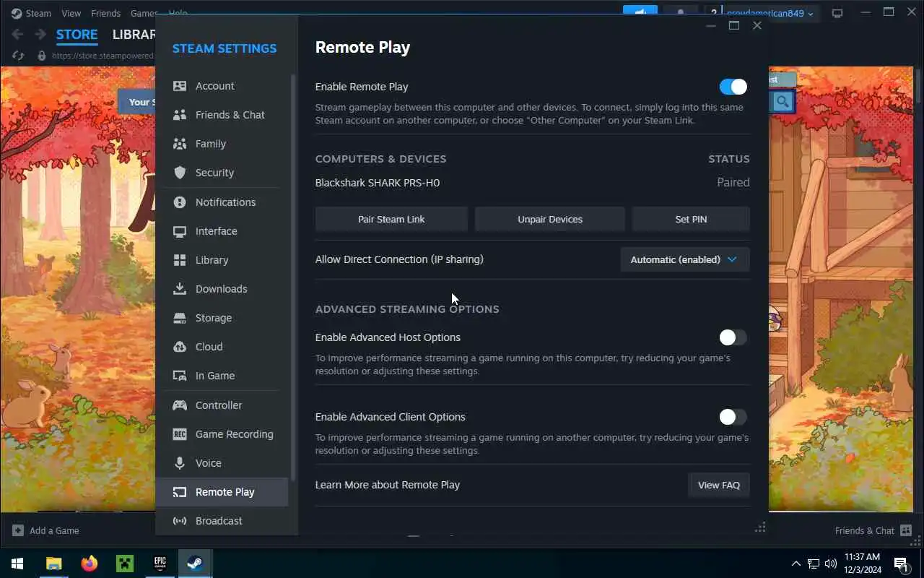This screenshot has height=578, width=924.
Task: Turn on Enable Advanced Client Options
Action: [733, 417]
